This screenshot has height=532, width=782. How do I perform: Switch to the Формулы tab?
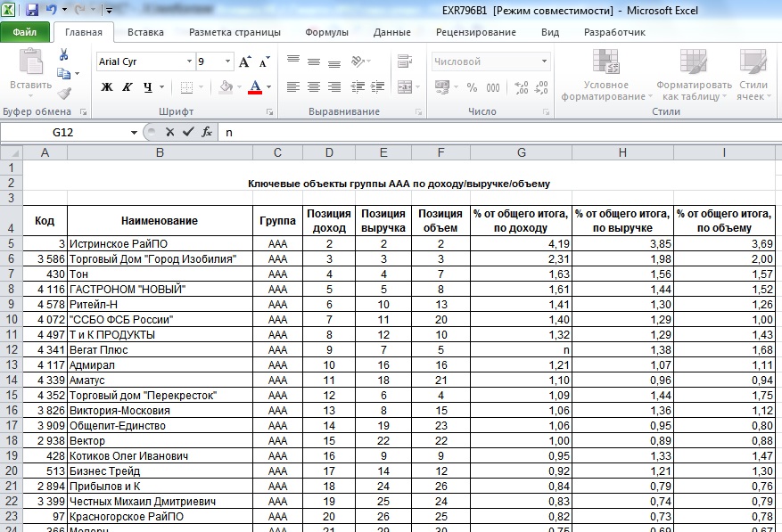point(326,32)
